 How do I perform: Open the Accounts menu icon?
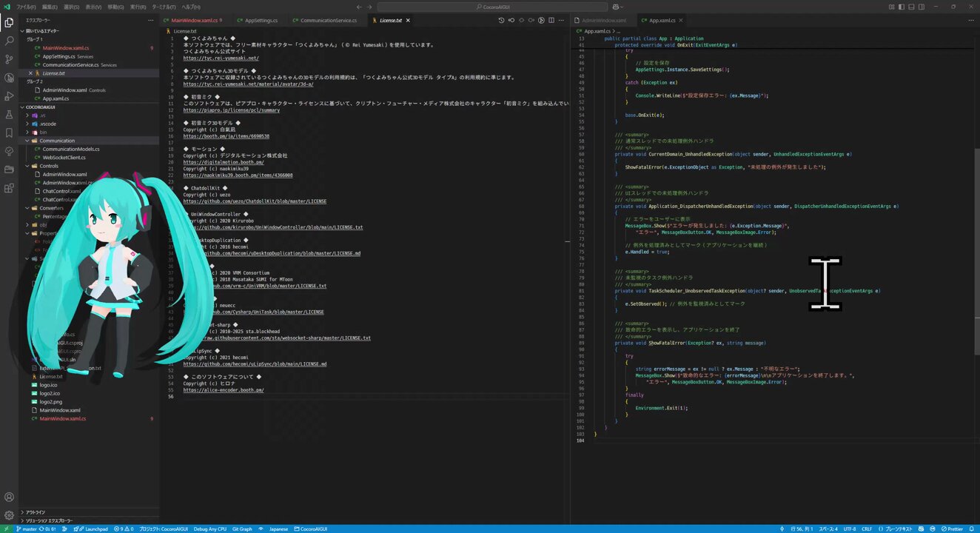[9, 497]
